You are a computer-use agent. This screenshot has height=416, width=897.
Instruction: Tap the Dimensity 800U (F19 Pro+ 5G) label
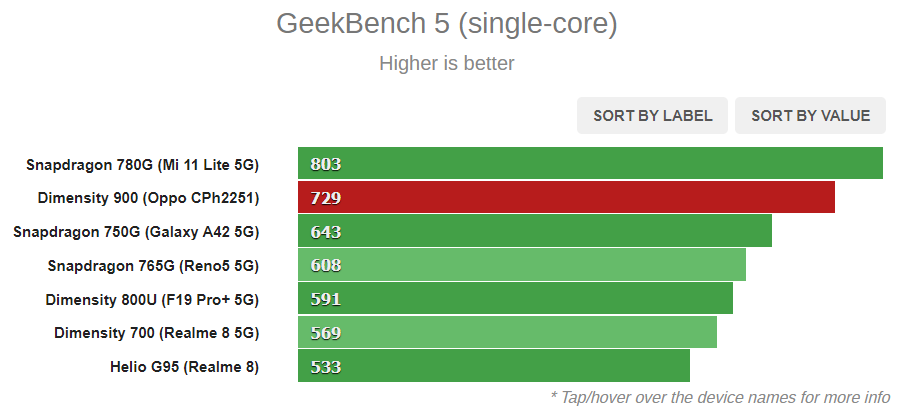(x=152, y=299)
